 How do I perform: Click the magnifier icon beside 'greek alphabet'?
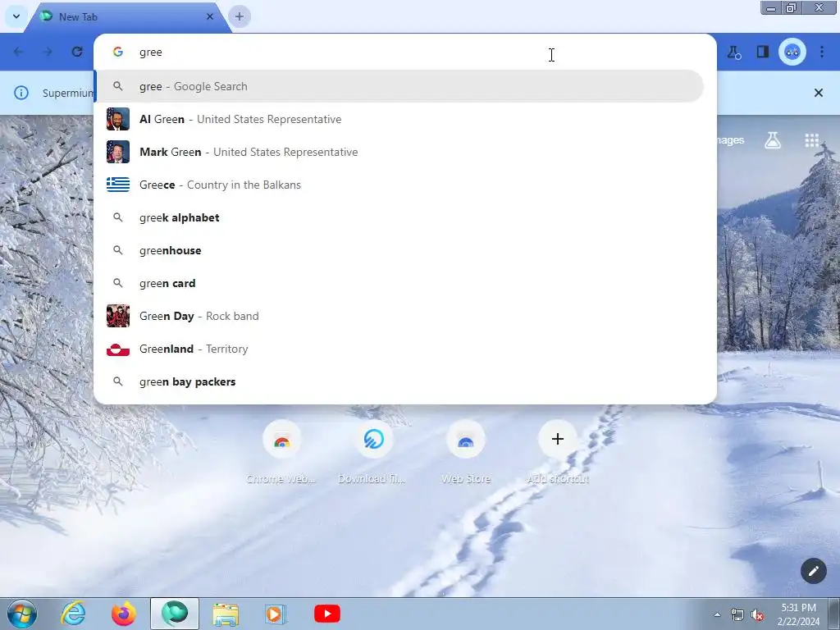coord(118,217)
